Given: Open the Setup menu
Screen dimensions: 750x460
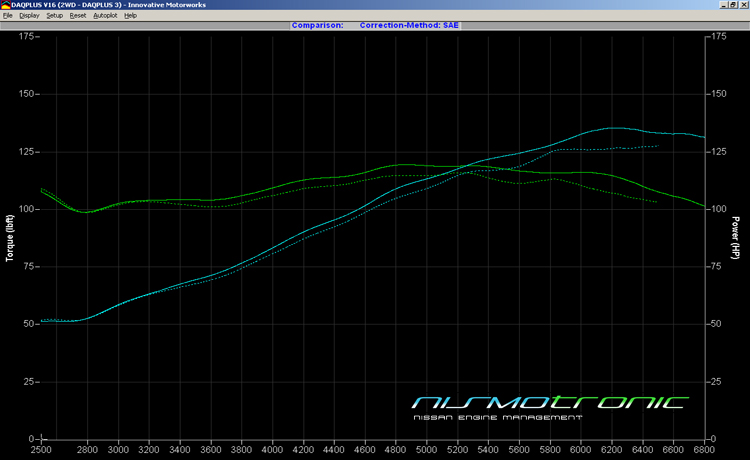Looking at the screenshot, I should 54,16.
